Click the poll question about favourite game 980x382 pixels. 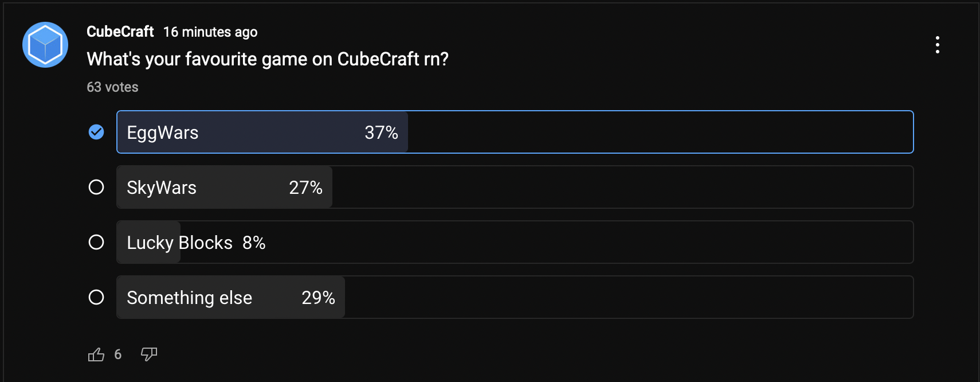268,59
